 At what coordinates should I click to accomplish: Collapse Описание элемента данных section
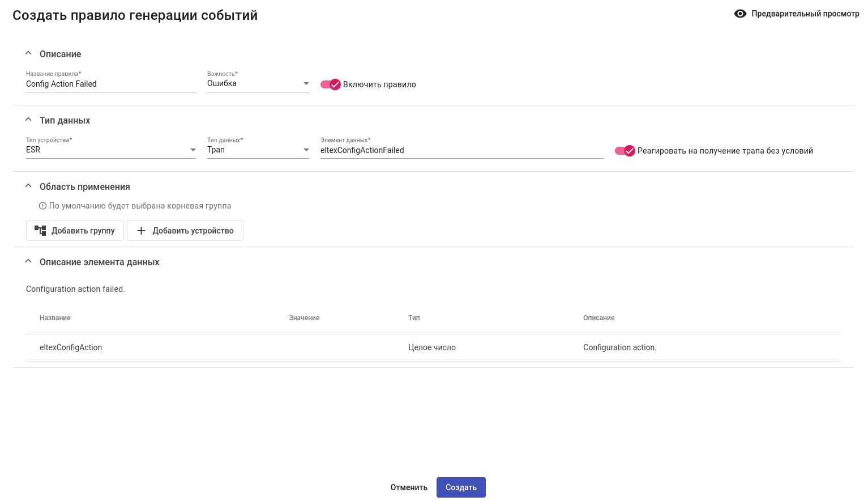click(x=28, y=261)
